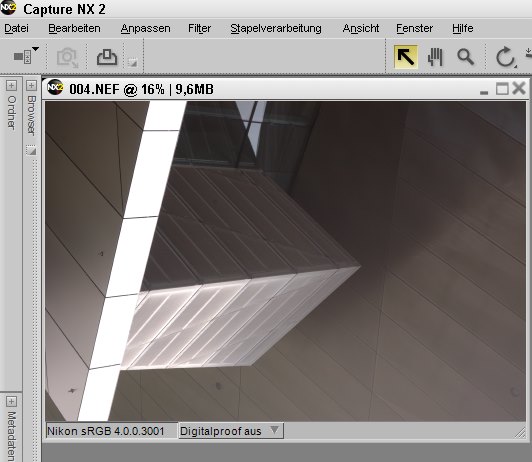Open the Anpassen menu
The image size is (532, 462).
pyautogui.click(x=146, y=28)
